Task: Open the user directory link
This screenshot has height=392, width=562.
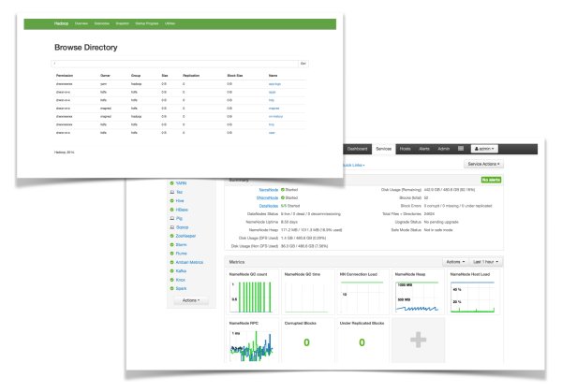Action: coord(272,133)
